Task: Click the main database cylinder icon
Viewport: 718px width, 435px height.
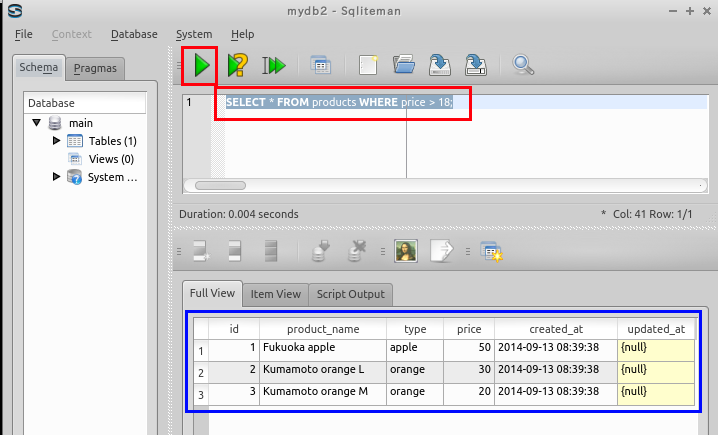Action: (x=55, y=123)
